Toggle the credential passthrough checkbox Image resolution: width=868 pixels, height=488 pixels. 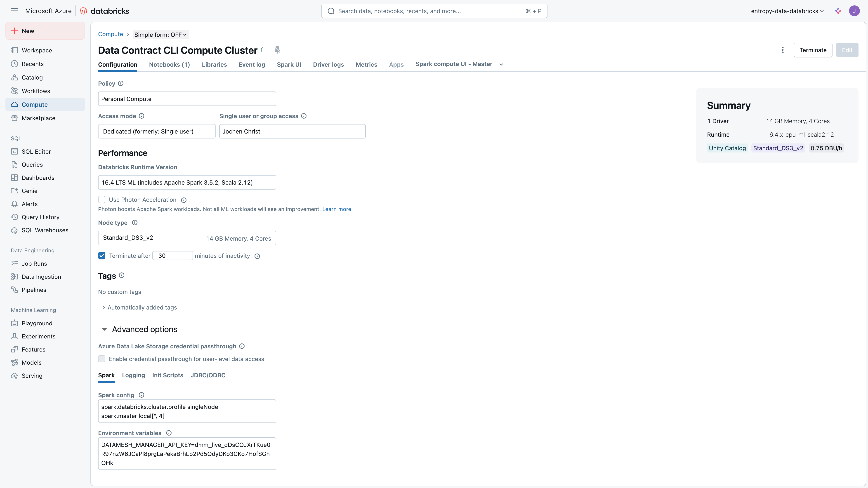[x=102, y=359]
